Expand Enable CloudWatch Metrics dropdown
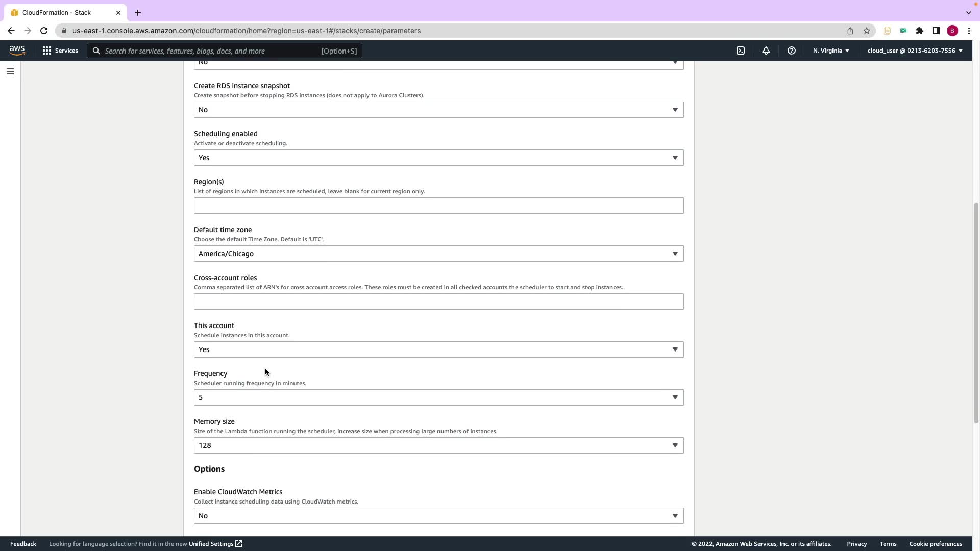 click(x=438, y=516)
